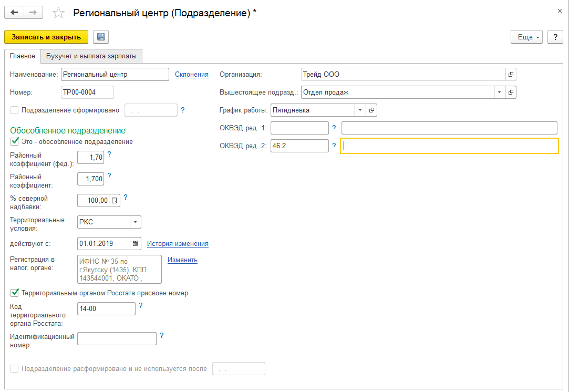569x392 pixels.
Task: Expand the График работы dropdown list
Action: (x=360, y=110)
